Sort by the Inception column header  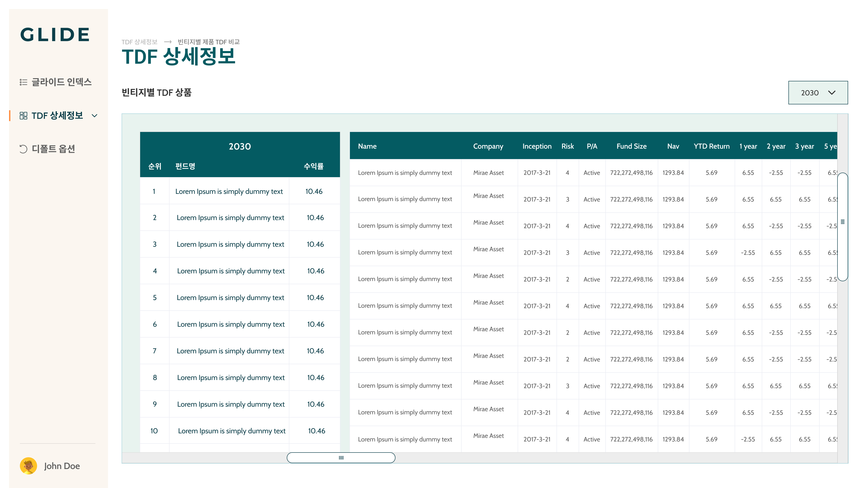click(537, 146)
